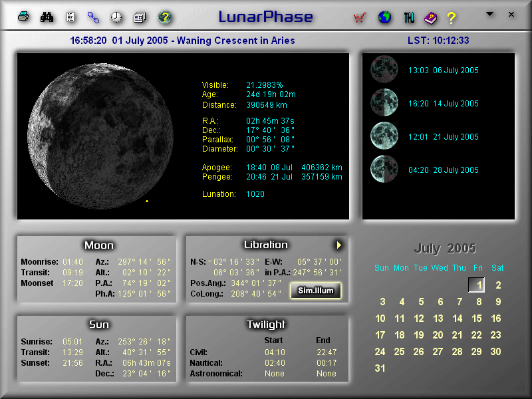This screenshot has width=532, height=399.
Task: Click the phase date 13:03 06 July 2005
Action: pyautogui.click(x=443, y=70)
